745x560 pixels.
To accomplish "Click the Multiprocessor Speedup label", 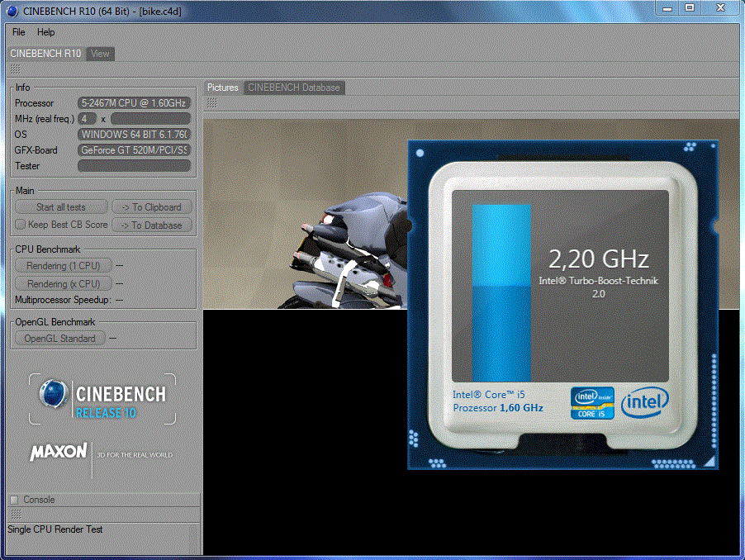I will point(63,300).
